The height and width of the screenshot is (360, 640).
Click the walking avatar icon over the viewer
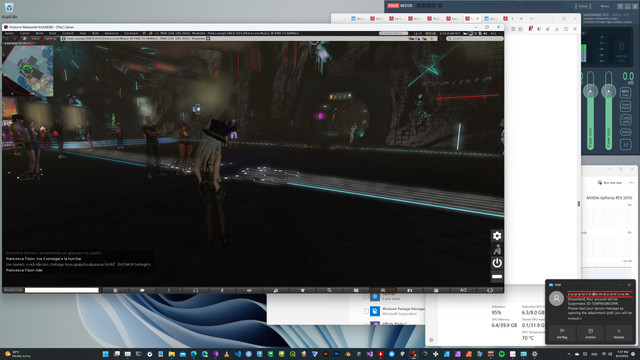(497, 249)
